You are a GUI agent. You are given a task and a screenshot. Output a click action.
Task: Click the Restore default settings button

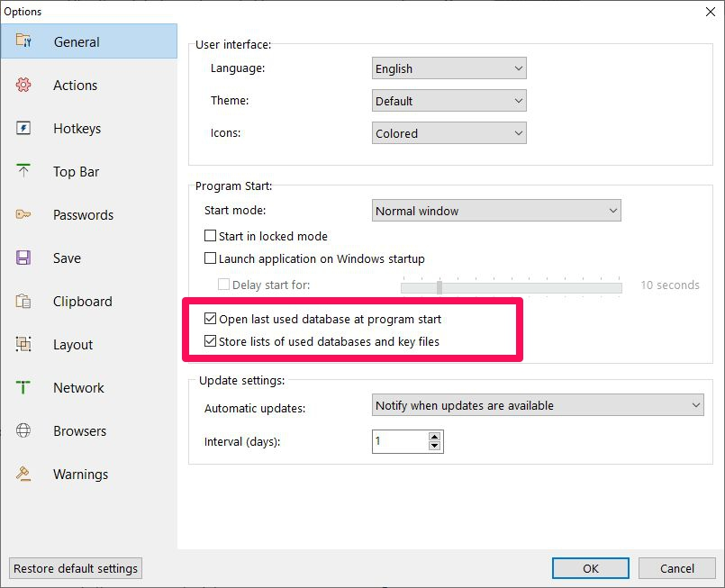(76, 568)
